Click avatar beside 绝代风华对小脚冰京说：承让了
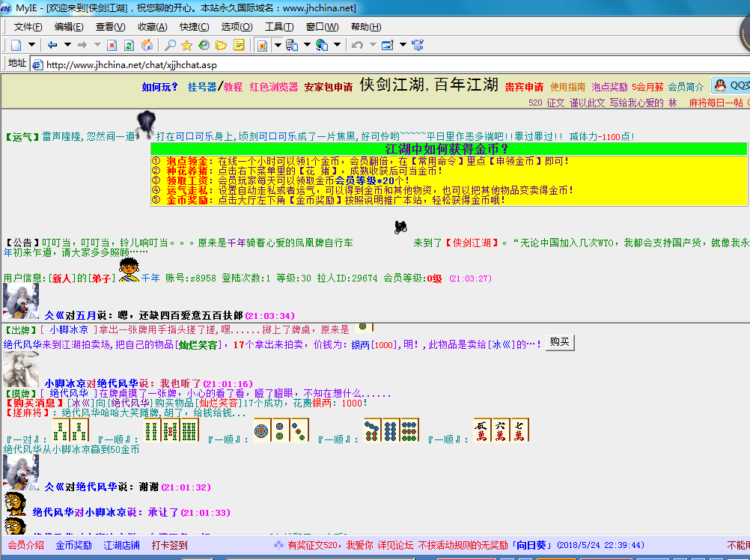 click(15, 504)
